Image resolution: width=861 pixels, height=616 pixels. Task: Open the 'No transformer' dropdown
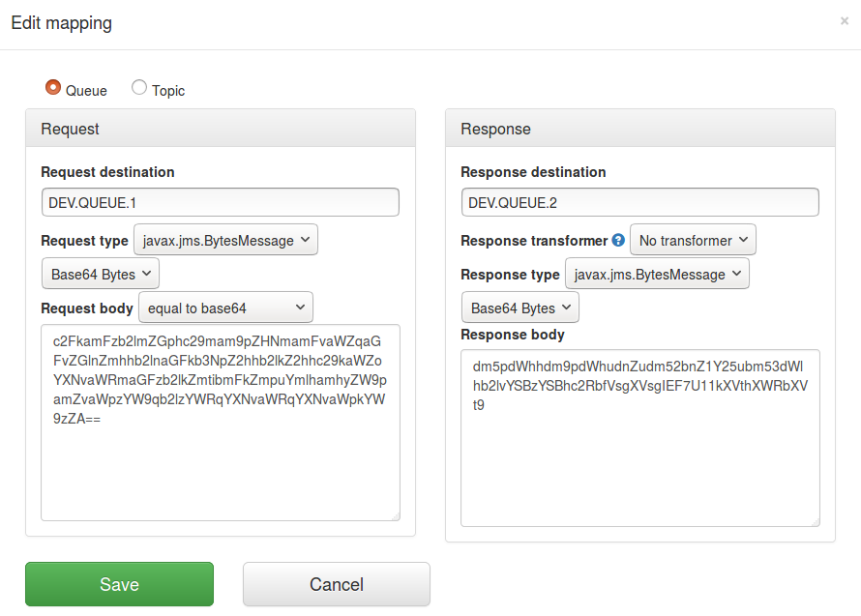click(693, 239)
